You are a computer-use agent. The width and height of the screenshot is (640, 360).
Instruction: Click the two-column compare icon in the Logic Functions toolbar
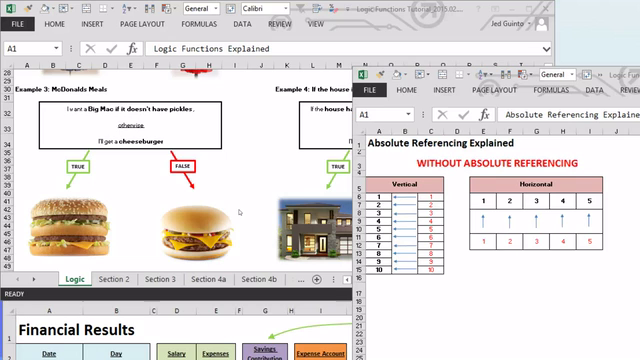pyautogui.click(x=150, y=8)
